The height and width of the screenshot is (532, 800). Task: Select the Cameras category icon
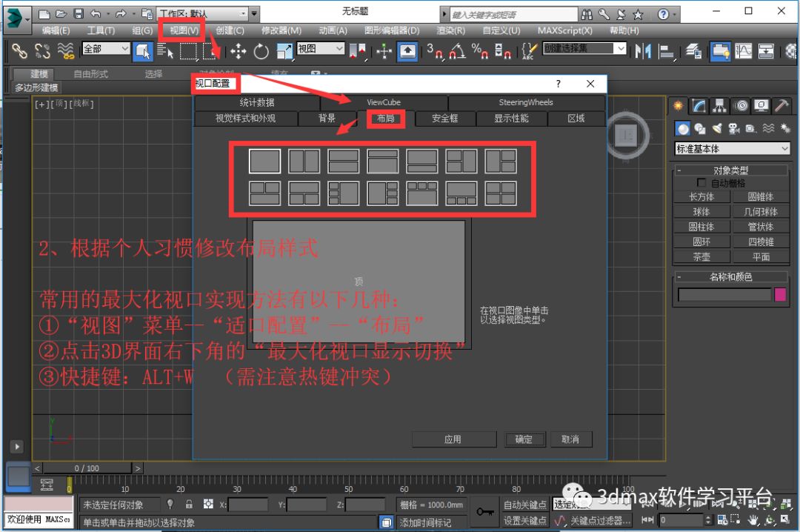point(733,128)
